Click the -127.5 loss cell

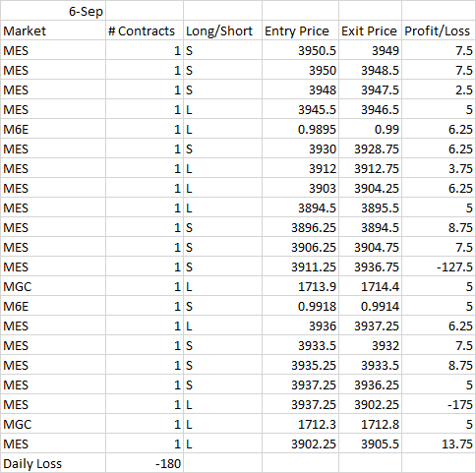pos(439,266)
